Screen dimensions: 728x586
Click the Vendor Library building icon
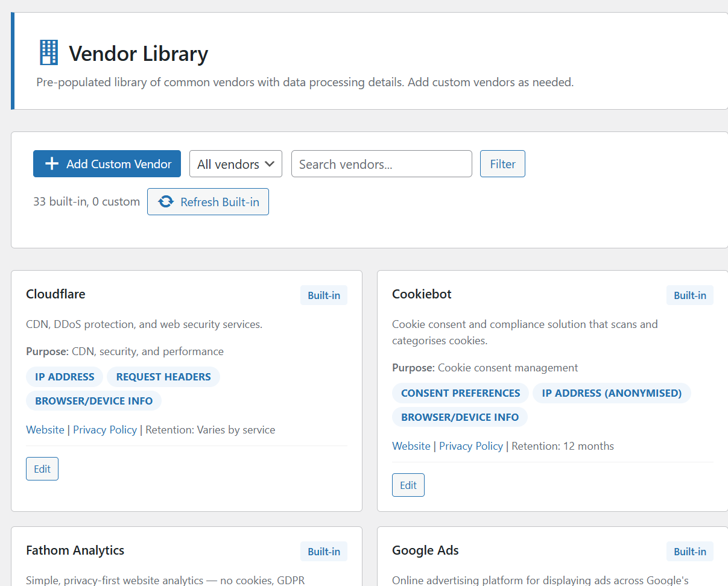click(x=49, y=53)
